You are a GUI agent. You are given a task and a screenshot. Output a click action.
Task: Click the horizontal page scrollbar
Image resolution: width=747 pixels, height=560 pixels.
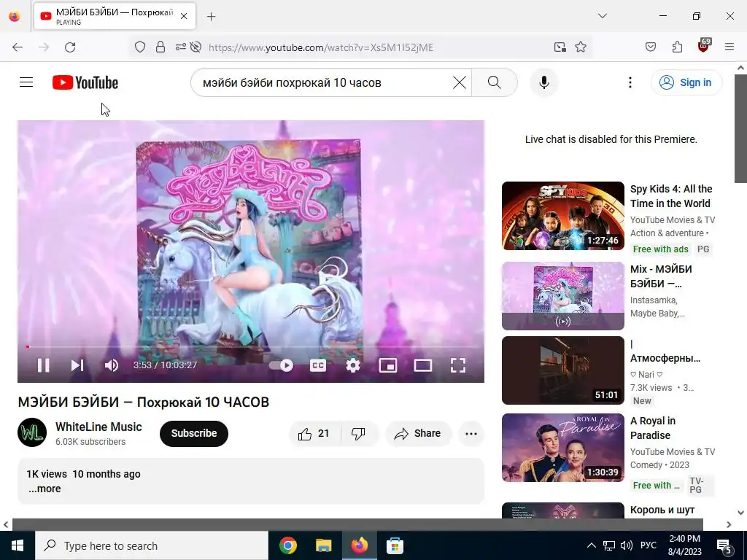(357, 524)
